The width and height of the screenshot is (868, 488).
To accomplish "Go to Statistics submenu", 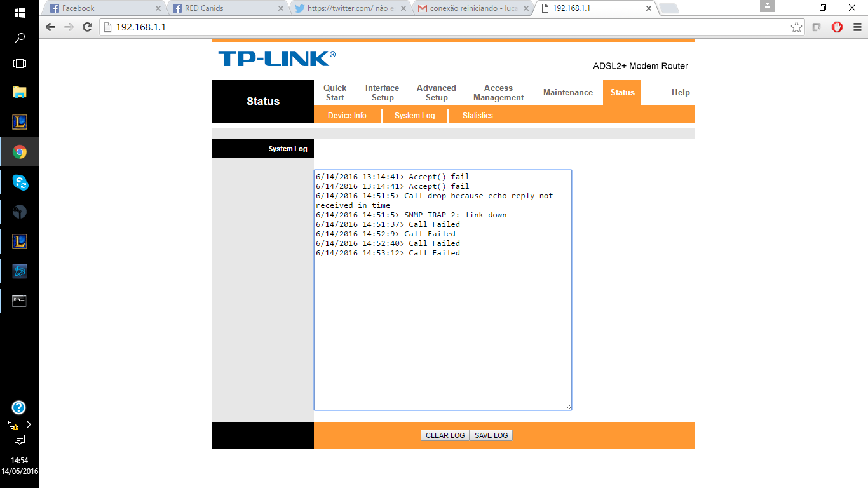I will tap(477, 116).
